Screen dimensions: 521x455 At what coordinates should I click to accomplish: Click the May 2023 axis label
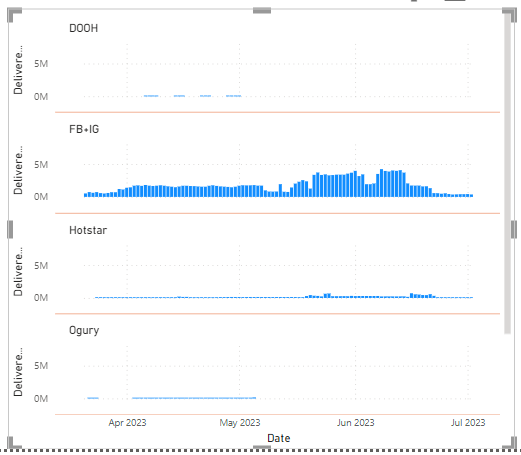(240, 423)
